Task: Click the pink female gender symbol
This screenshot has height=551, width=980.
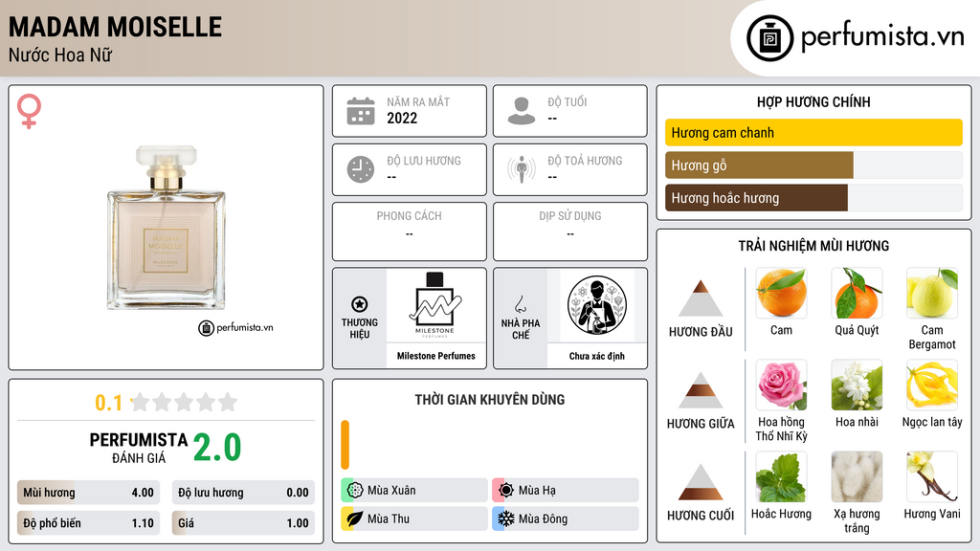Action: point(29,111)
